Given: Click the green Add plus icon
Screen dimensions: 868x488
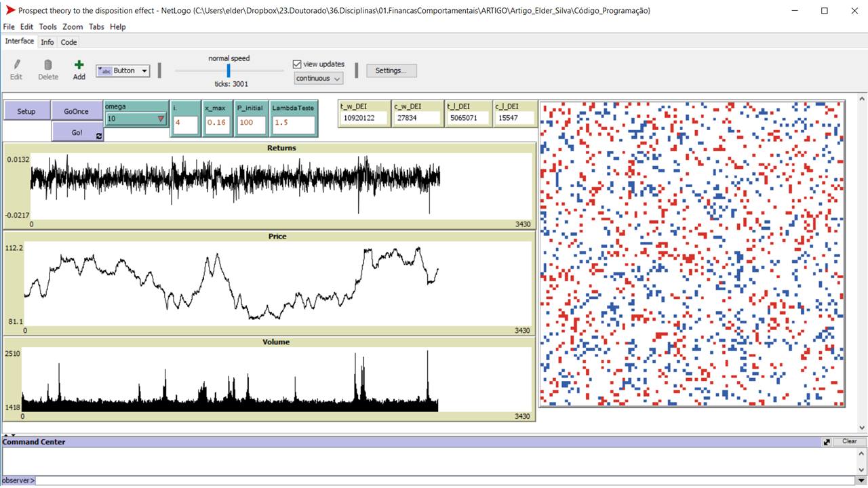Looking at the screenshot, I should 79,65.
